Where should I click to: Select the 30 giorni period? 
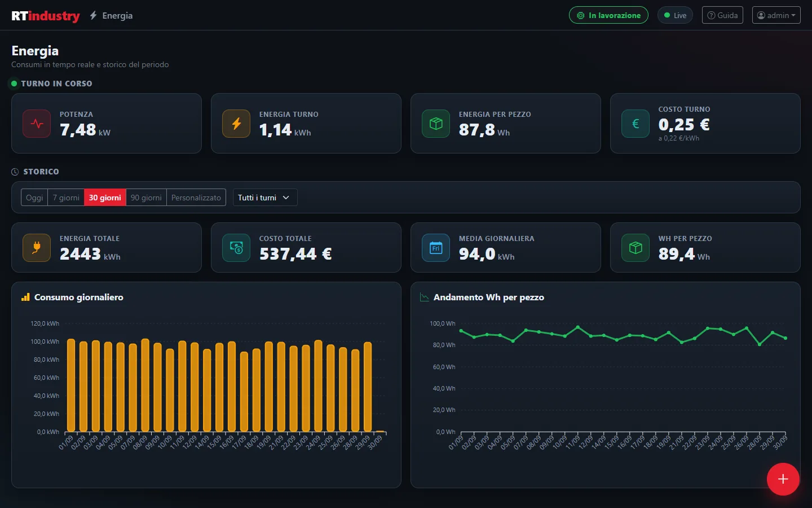click(105, 198)
